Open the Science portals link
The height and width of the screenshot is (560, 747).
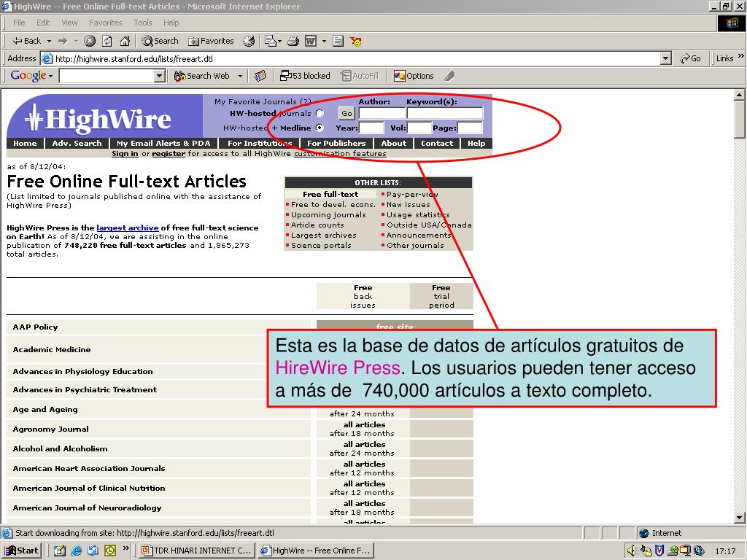pyautogui.click(x=321, y=245)
